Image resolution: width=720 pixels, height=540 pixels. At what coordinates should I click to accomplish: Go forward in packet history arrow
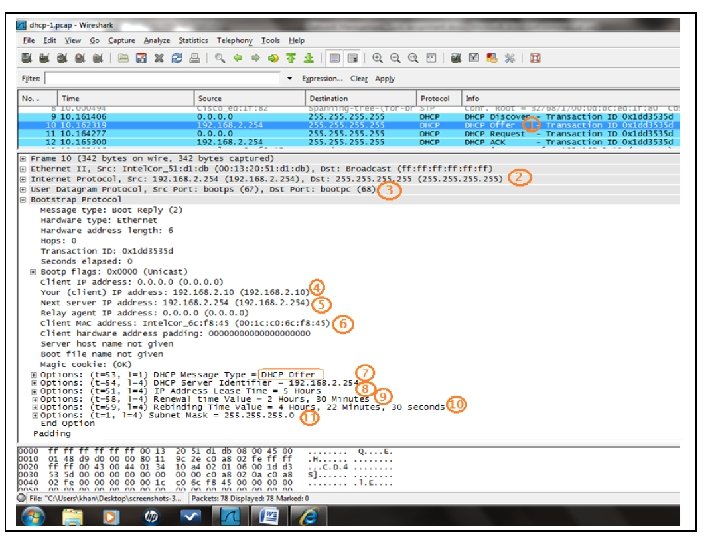coord(256,58)
